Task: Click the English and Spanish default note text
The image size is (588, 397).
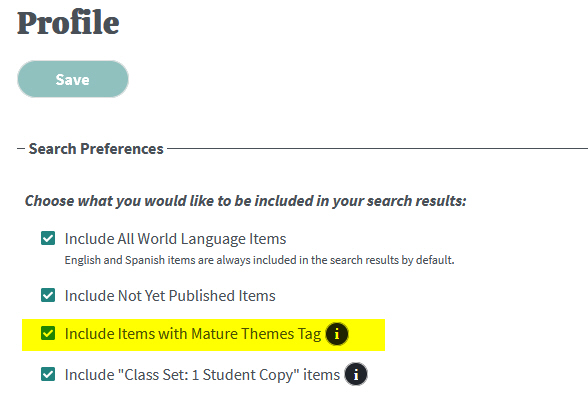Action: (259, 260)
